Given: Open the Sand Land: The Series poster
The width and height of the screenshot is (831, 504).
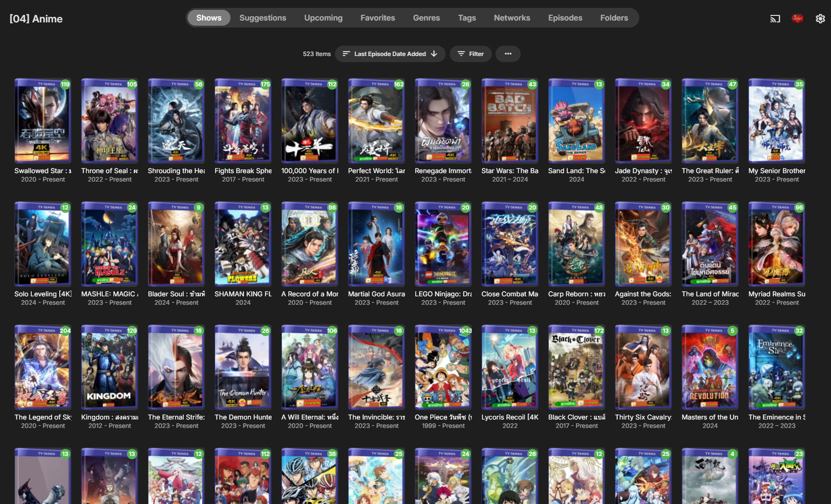Looking at the screenshot, I should [577, 121].
